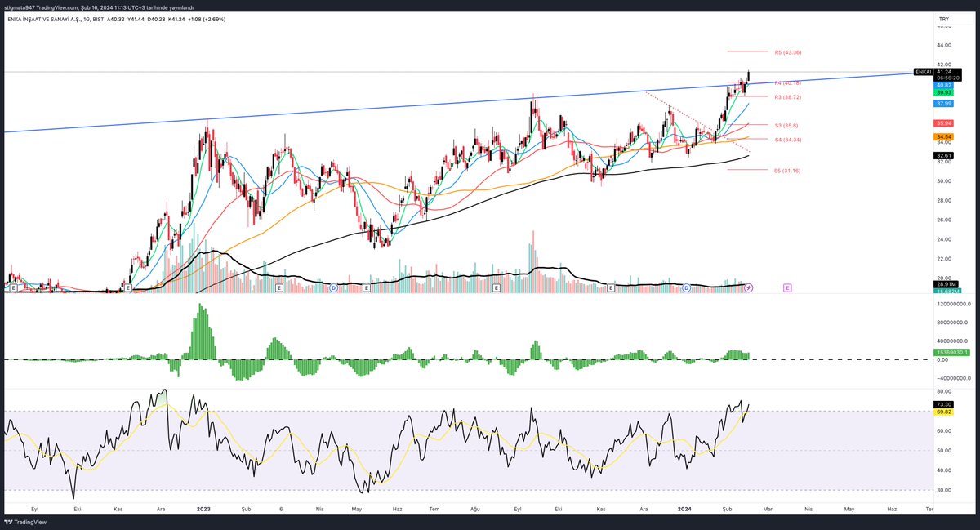
Task: Click the 44.00 price axis label
Action: coord(944,45)
